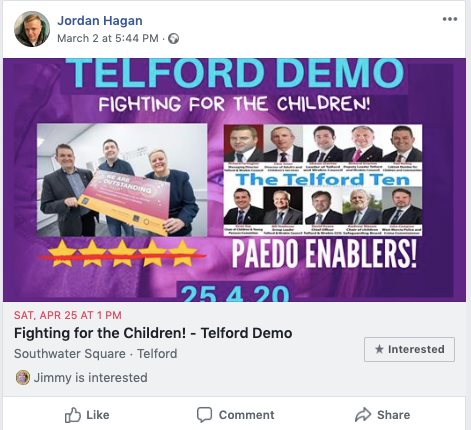Click the Southwater Square Telford location
The height and width of the screenshot is (430, 471).
95,354
